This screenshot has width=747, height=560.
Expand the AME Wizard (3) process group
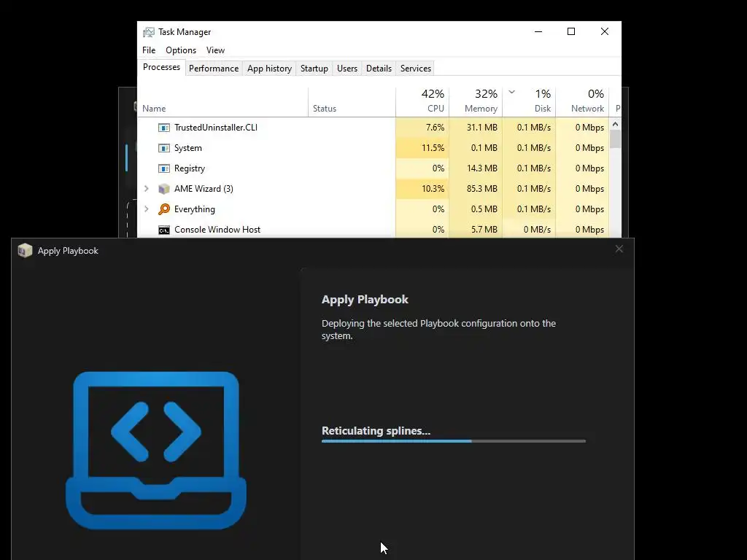[146, 189]
